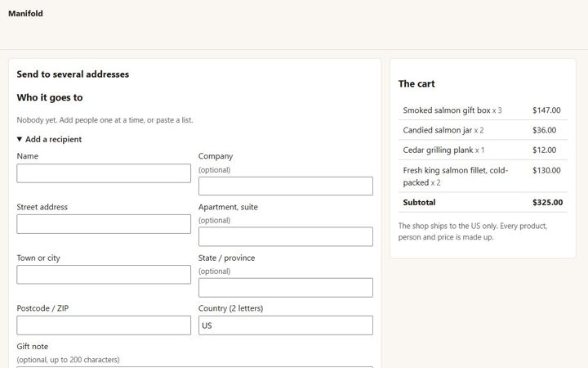Focus the Postcode / ZIP input
This screenshot has width=588, height=368.
coord(104,325)
